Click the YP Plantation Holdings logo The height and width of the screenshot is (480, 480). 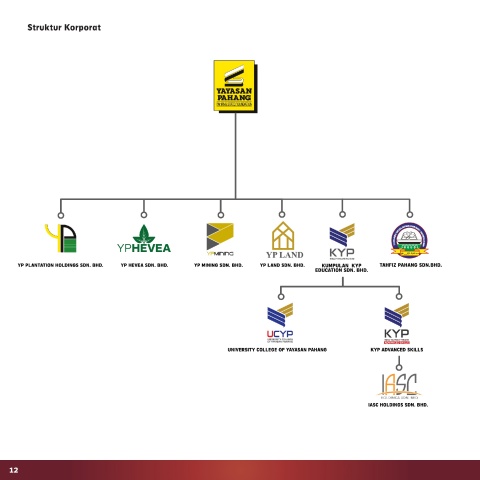tap(61, 238)
